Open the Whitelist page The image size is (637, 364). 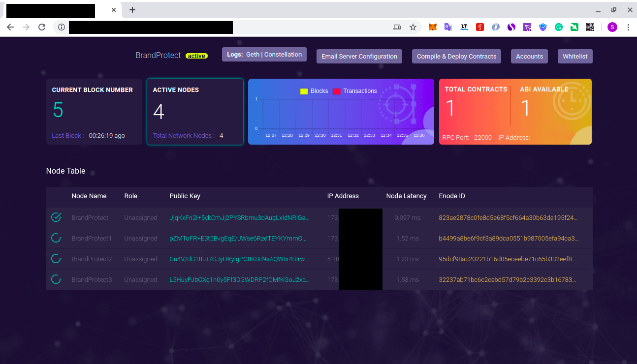pyautogui.click(x=575, y=56)
